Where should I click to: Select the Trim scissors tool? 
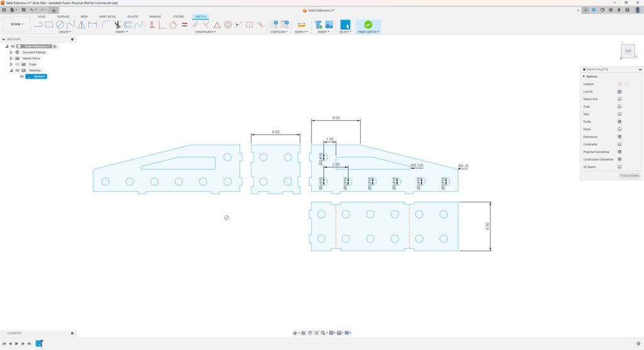[x=117, y=25]
